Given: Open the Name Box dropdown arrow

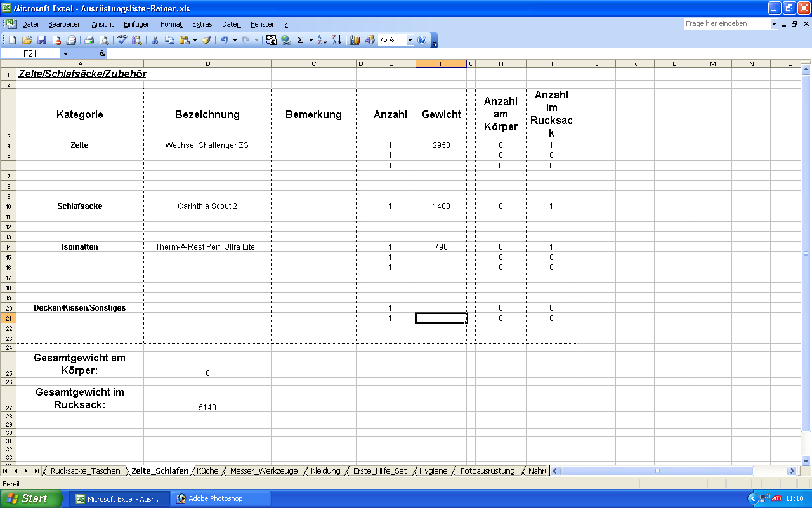Looking at the screenshot, I should (x=65, y=54).
